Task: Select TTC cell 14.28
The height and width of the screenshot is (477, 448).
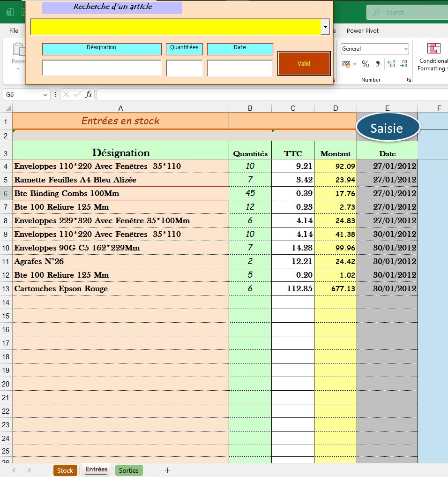Action: click(x=293, y=248)
